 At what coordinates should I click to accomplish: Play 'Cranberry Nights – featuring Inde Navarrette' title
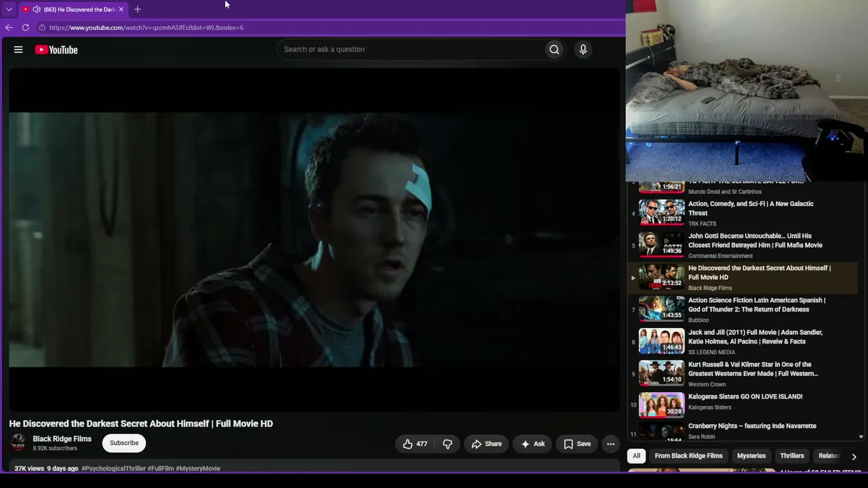[752, 426]
